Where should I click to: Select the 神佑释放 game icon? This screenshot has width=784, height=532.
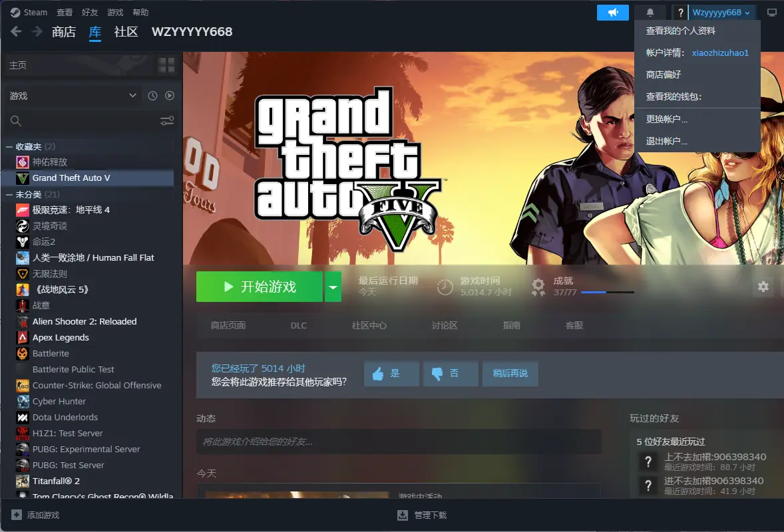(x=23, y=162)
